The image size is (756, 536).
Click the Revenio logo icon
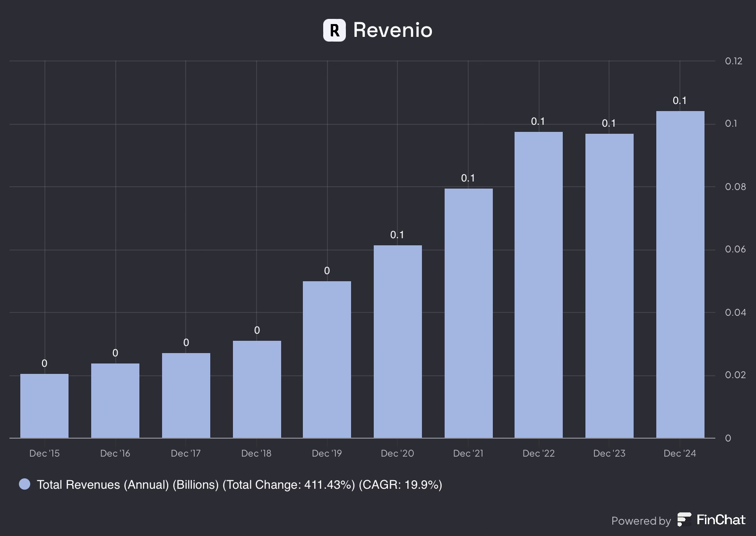point(334,30)
